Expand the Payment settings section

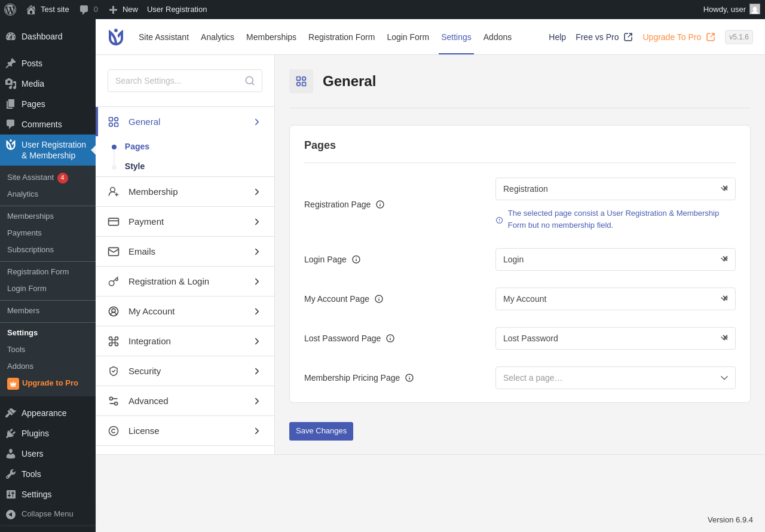(185, 222)
